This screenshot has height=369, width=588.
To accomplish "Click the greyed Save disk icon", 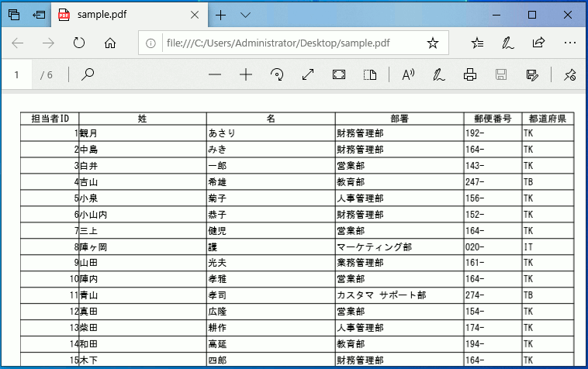I will [x=501, y=74].
